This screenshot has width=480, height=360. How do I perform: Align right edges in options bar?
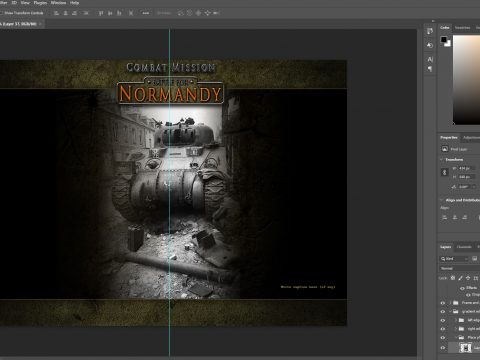click(74, 13)
